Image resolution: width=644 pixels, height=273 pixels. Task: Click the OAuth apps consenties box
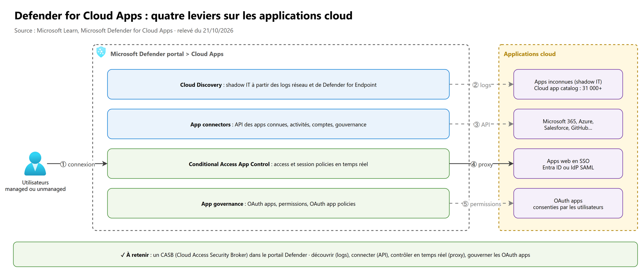pyautogui.click(x=568, y=204)
